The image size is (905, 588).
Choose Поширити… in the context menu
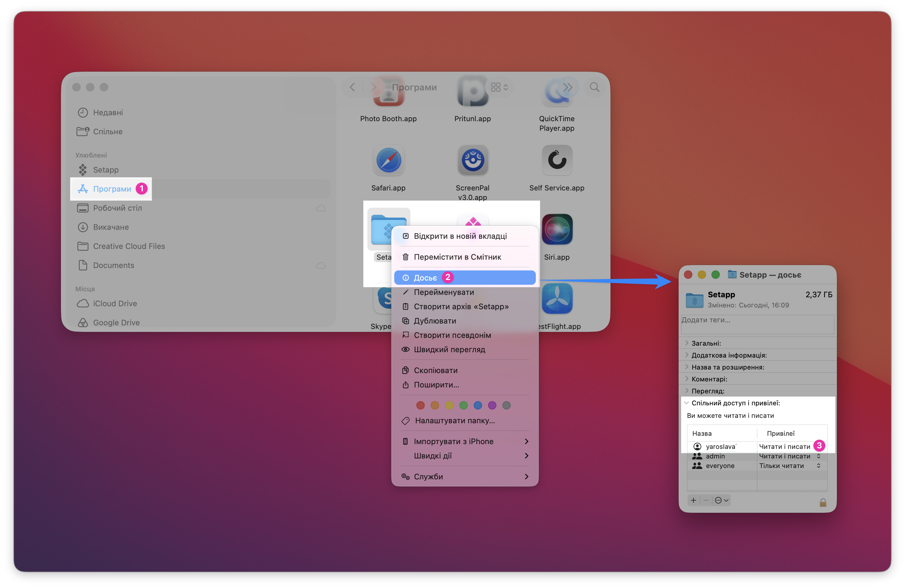click(x=465, y=385)
